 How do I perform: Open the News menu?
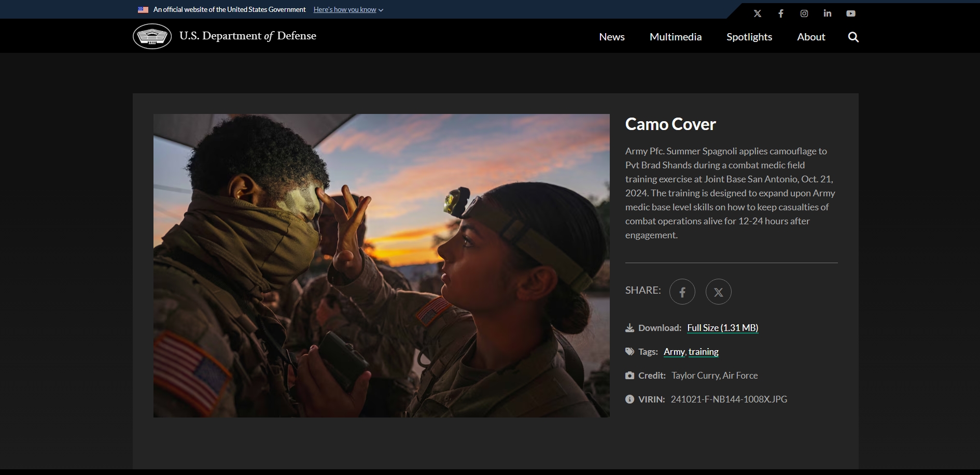612,37
